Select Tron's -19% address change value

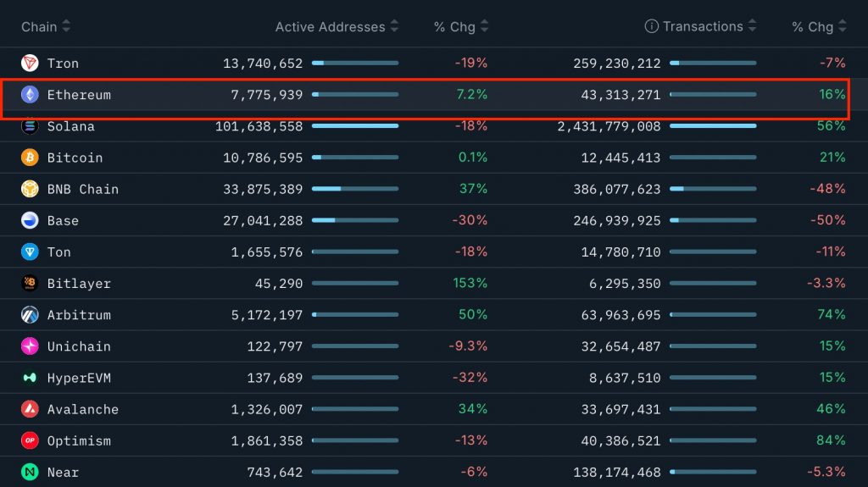click(x=471, y=63)
